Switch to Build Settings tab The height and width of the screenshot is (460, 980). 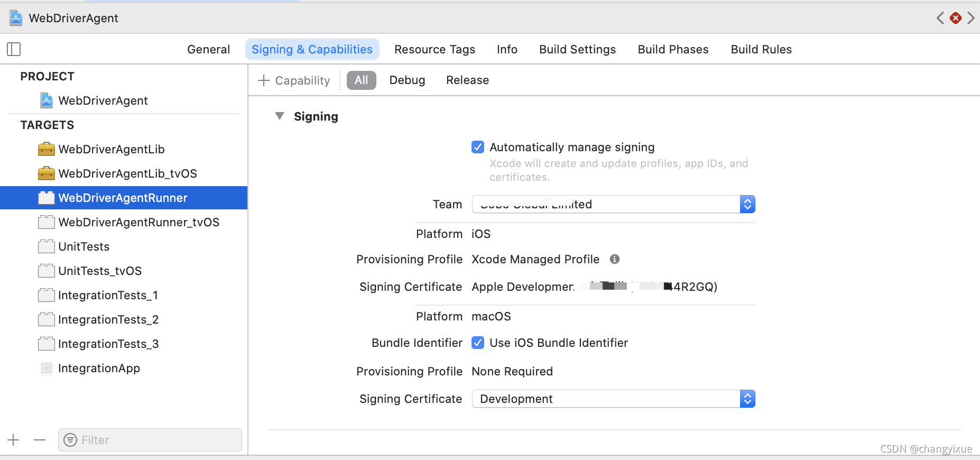click(x=577, y=49)
